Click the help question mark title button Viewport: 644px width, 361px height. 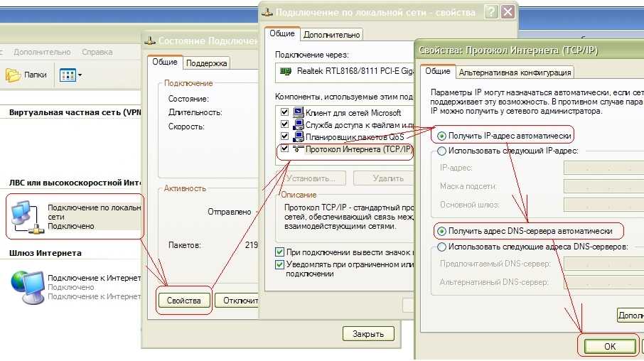490,12
